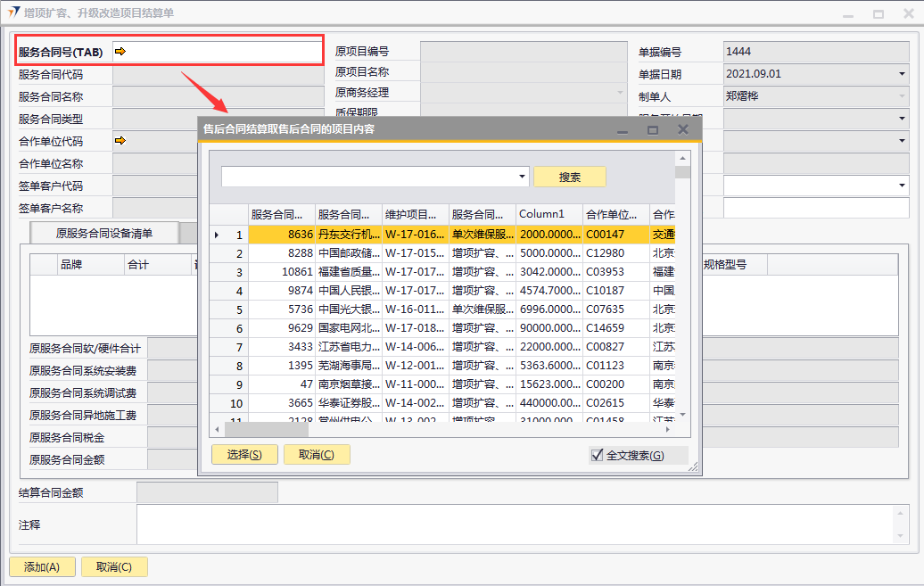Click the Column1 column header
The image size is (924, 586).
coord(549,214)
